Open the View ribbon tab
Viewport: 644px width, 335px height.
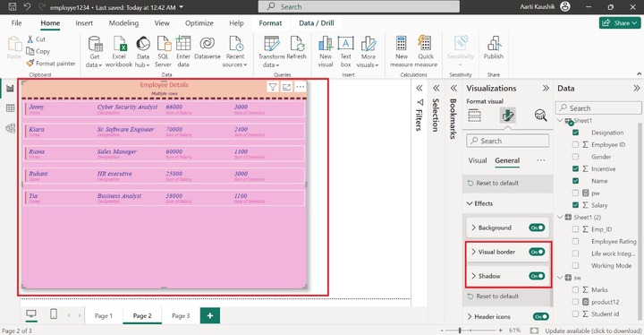(162, 23)
